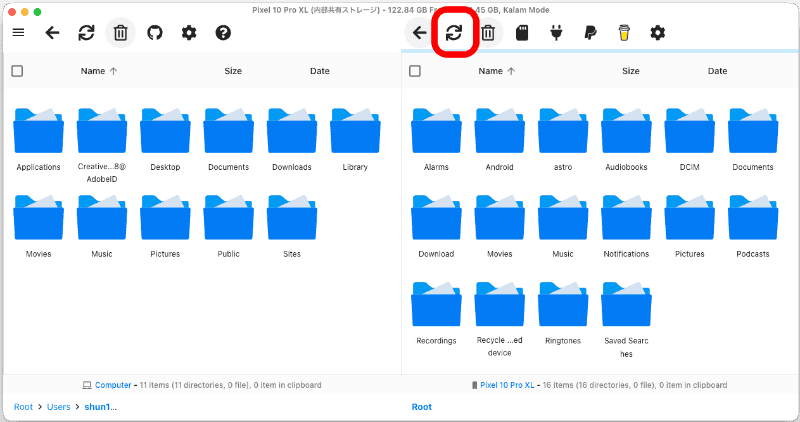Select the Notifications folder
The image size is (800, 422).
(x=627, y=217)
